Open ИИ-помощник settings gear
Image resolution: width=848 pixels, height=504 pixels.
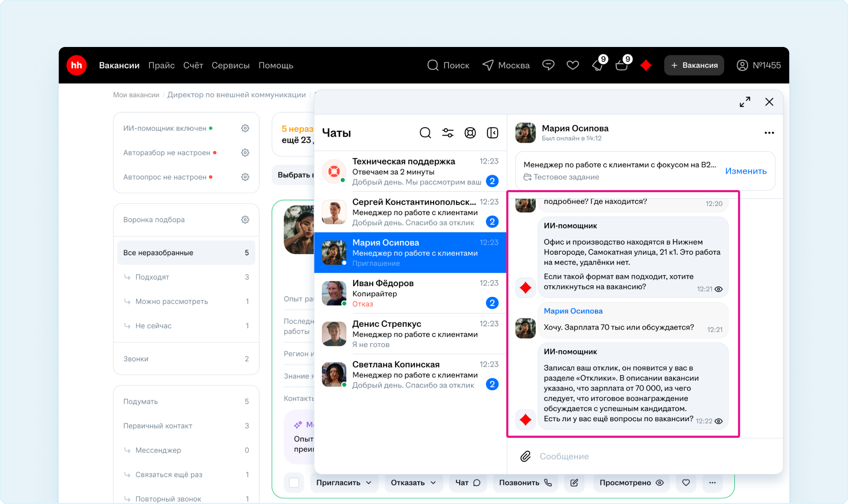[245, 128]
